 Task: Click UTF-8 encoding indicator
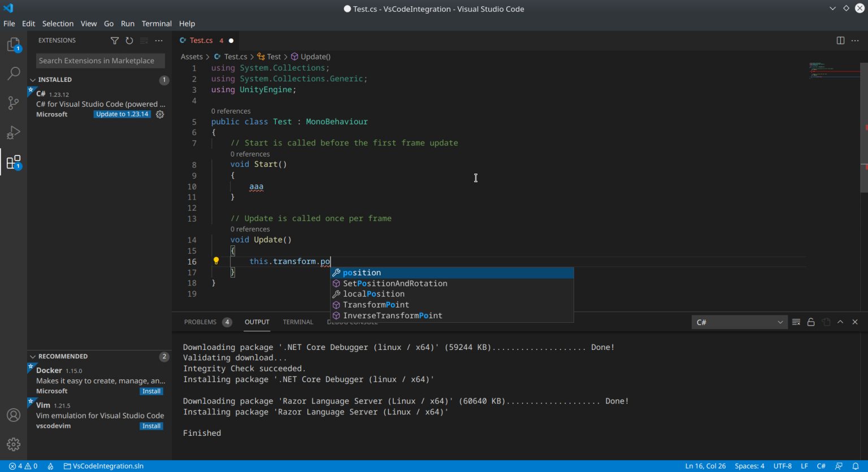point(783,466)
